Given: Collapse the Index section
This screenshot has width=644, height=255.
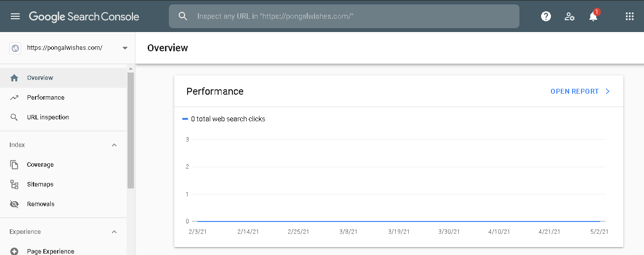Looking at the screenshot, I should 114,145.
